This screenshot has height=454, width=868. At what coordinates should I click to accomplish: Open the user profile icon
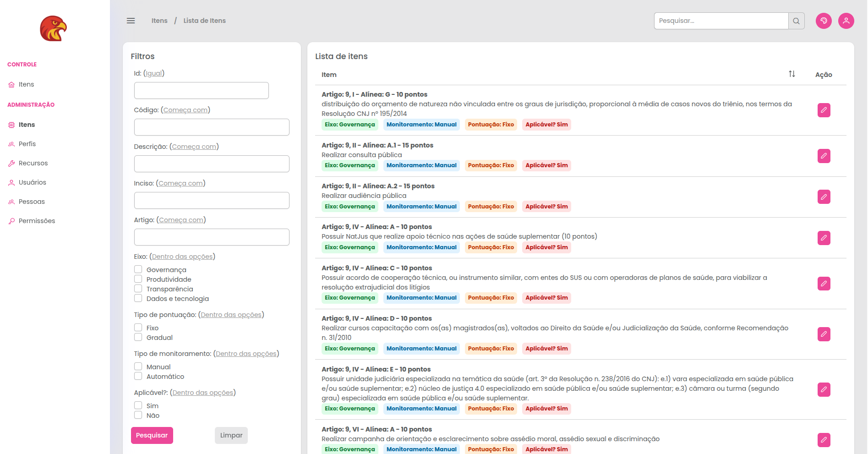(846, 21)
